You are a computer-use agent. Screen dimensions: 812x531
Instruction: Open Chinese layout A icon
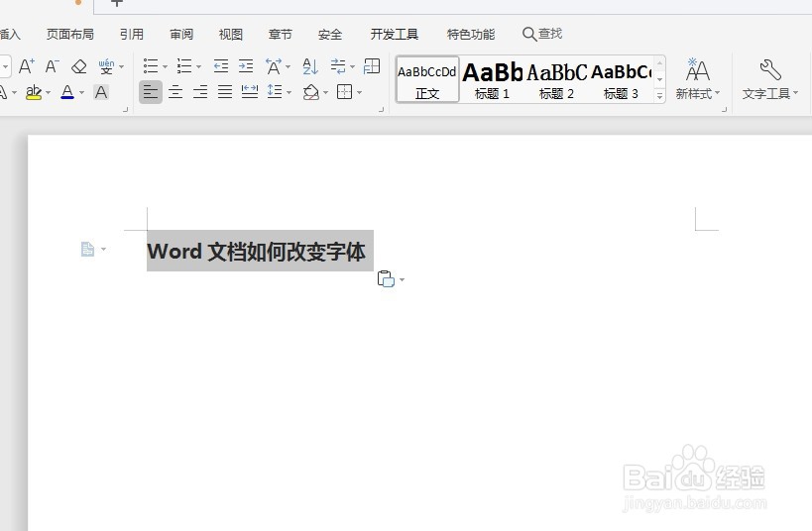point(274,66)
